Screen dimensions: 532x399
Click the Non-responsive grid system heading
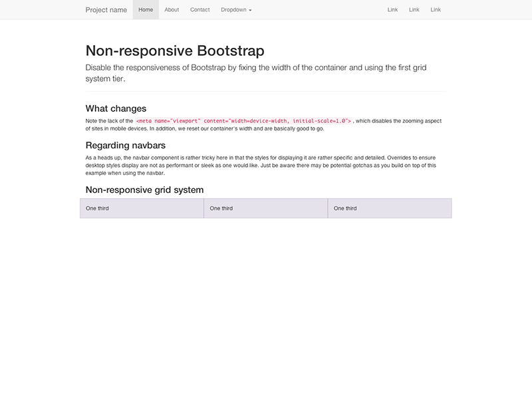click(144, 190)
